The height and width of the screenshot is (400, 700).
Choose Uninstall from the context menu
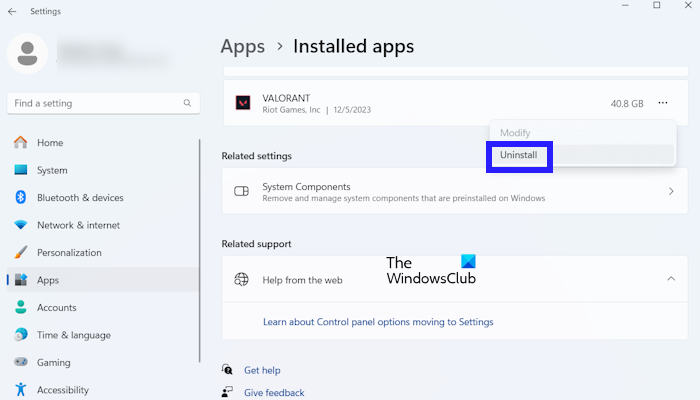point(519,155)
